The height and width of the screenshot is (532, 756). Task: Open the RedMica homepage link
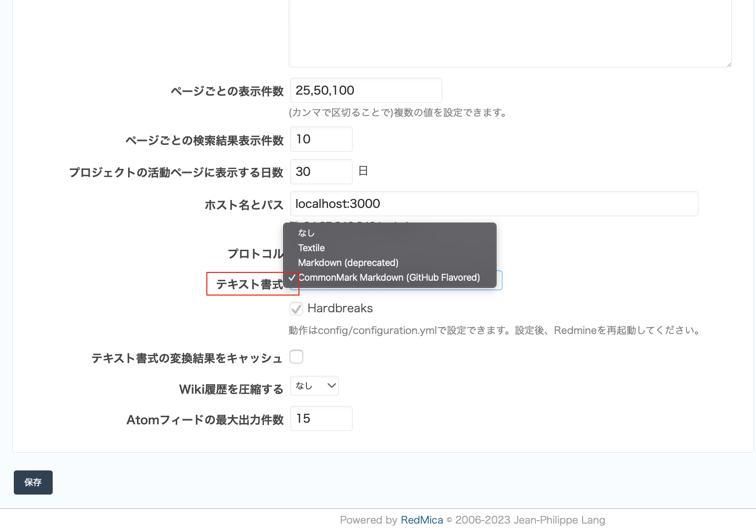[422, 520]
